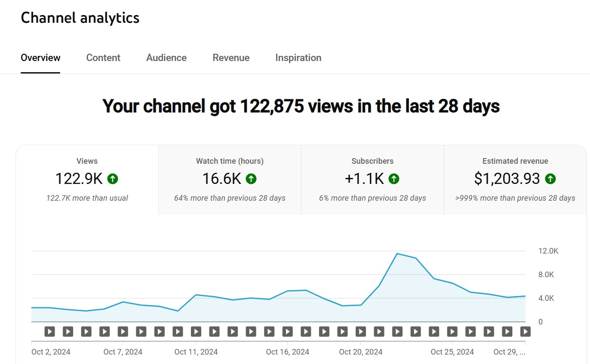Switch to the Content tab
Screen dimensions: 590x364
click(103, 58)
